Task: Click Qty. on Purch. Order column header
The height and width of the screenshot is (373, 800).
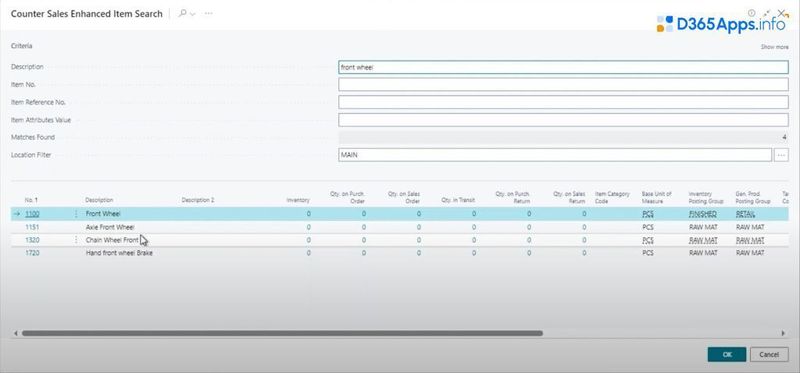Action: (348, 197)
